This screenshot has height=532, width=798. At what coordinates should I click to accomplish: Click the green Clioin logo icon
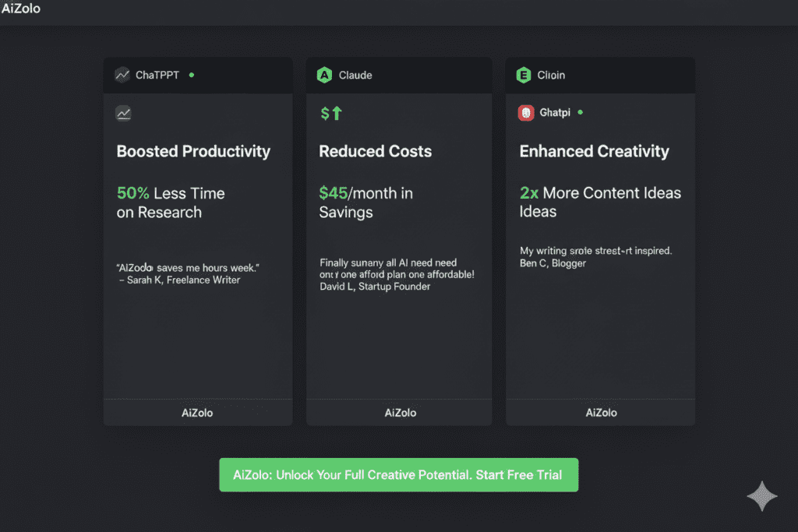(x=524, y=76)
